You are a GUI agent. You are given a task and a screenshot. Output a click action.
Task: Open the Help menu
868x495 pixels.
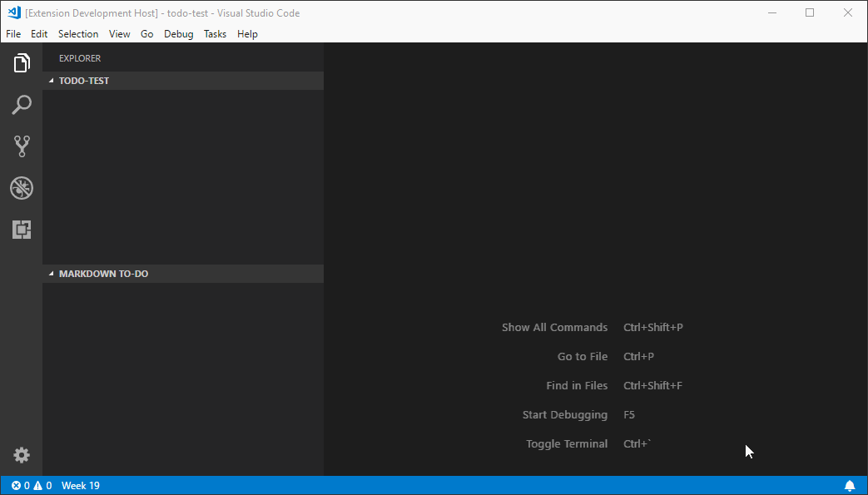(x=247, y=34)
